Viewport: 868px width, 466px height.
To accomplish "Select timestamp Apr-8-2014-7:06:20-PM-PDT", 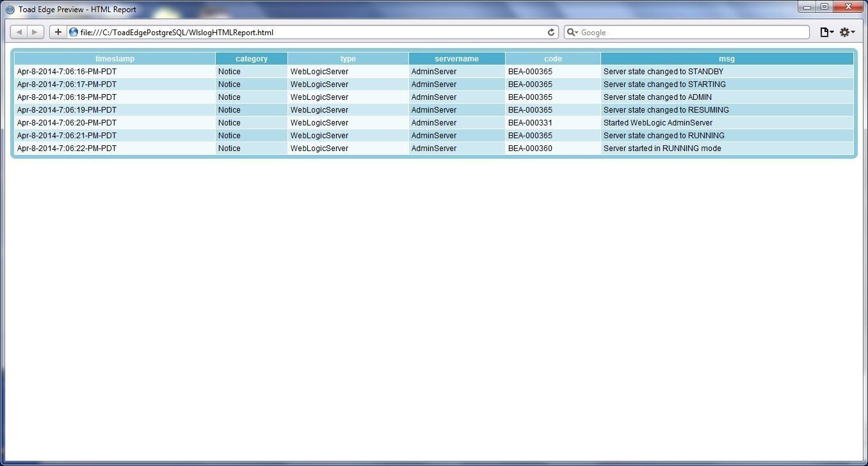I will (x=67, y=123).
